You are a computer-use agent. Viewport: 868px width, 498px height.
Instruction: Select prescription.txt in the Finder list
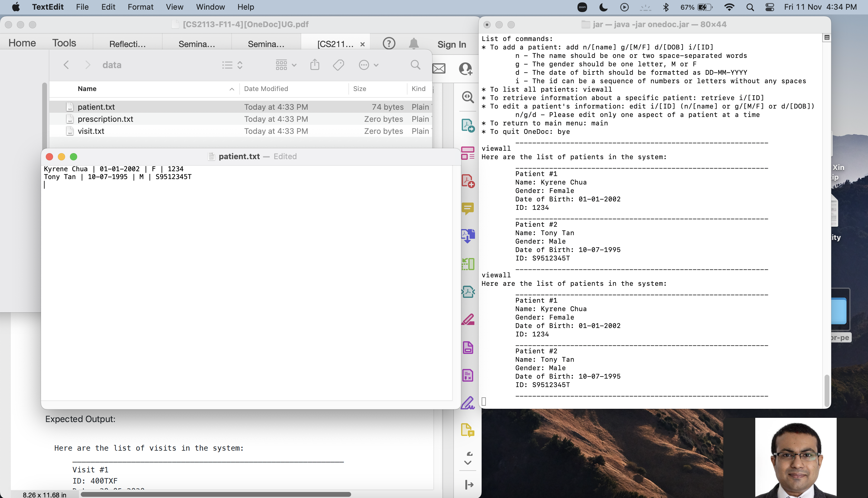tap(105, 119)
